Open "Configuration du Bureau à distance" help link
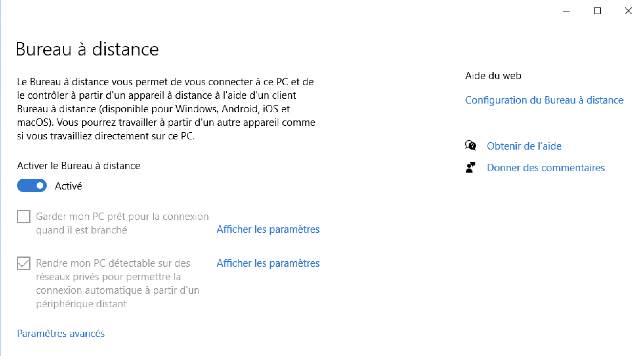This screenshot has height=356, width=644. [x=544, y=100]
